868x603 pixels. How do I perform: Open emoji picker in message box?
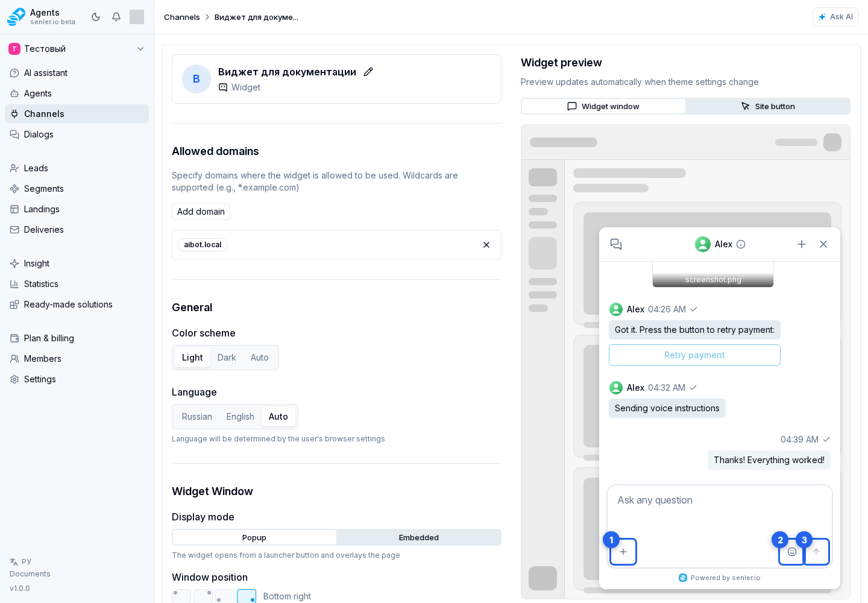[x=792, y=552]
